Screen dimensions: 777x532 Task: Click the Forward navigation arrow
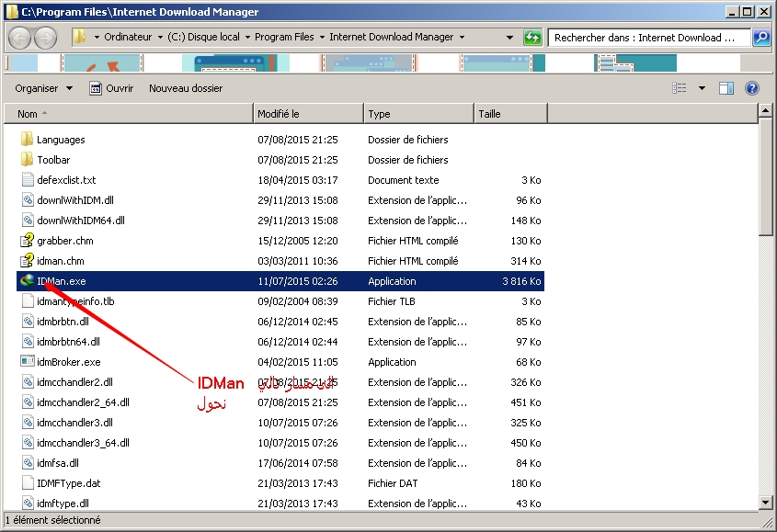pyautogui.click(x=46, y=38)
